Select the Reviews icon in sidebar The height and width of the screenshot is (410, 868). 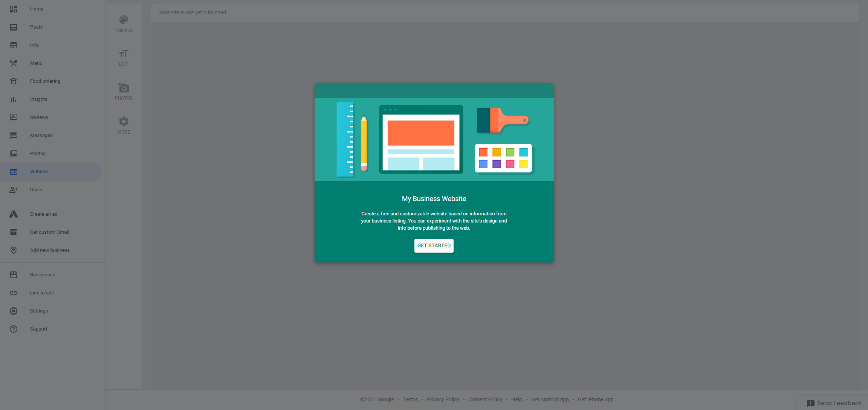point(13,117)
